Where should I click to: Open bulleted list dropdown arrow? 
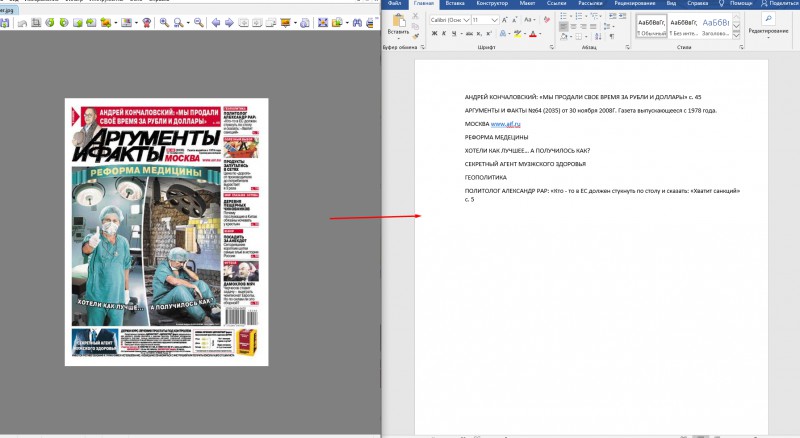pyautogui.click(x=571, y=16)
